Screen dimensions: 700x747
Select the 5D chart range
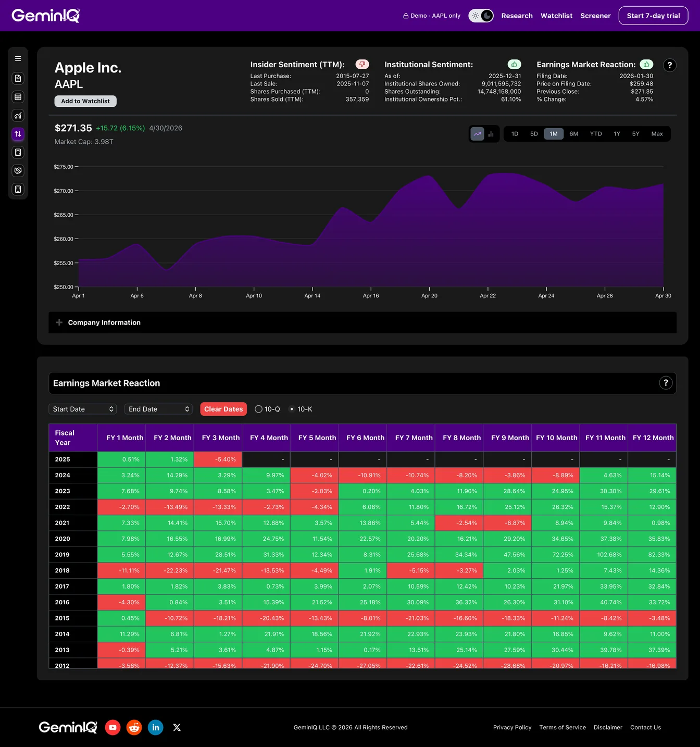[x=534, y=134]
